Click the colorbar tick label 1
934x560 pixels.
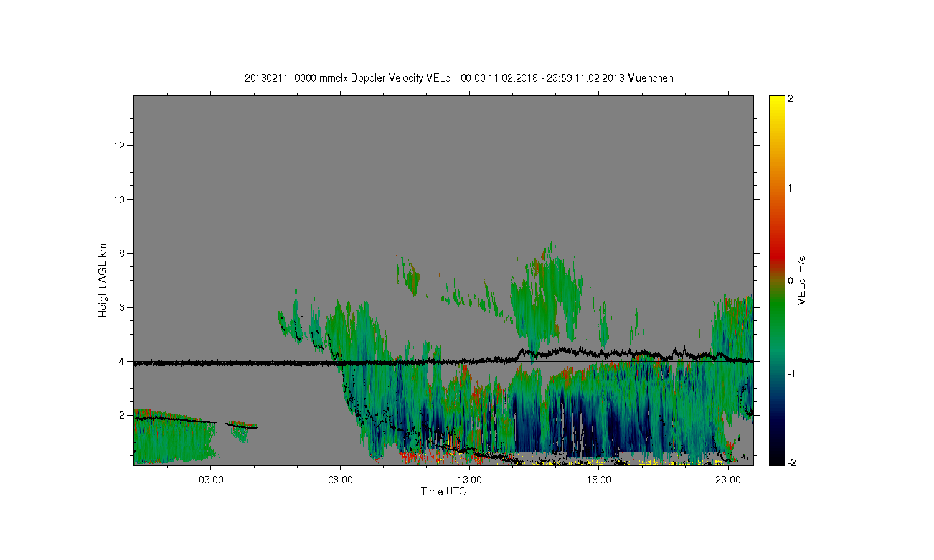791,188
